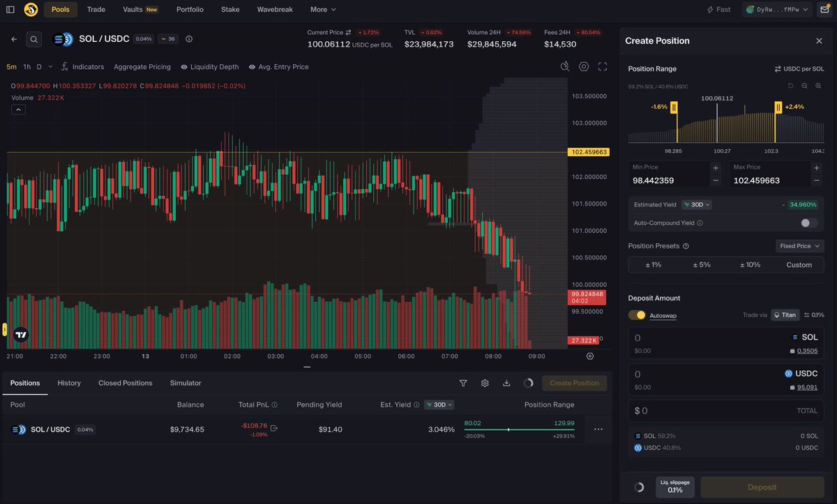Click the Est. Yield column info icon
This screenshot has width=837, height=504.
pos(416,404)
